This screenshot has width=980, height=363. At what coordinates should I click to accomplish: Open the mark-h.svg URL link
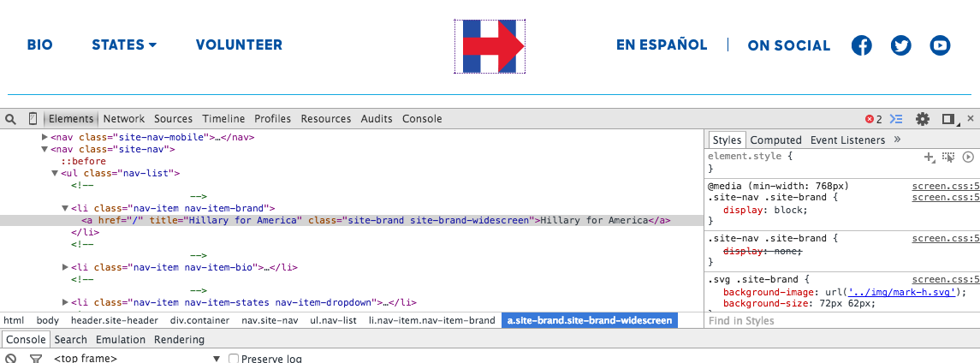[902, 292]
